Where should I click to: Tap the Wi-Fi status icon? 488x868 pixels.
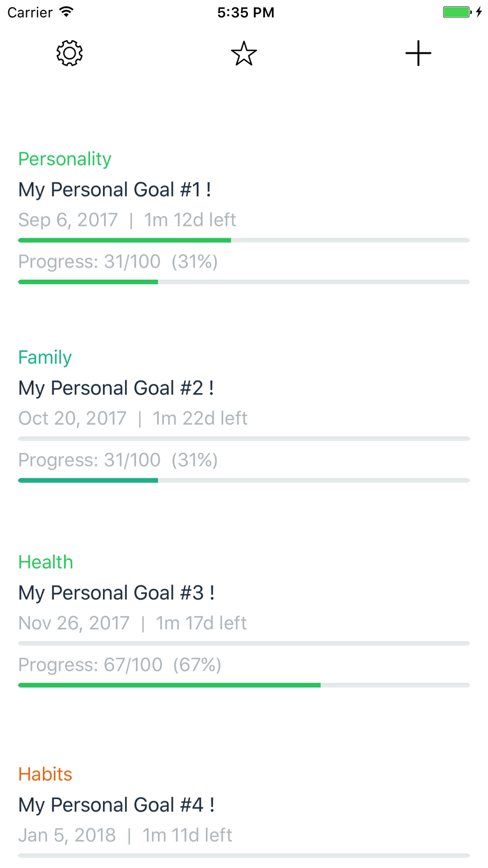point(66,12)
